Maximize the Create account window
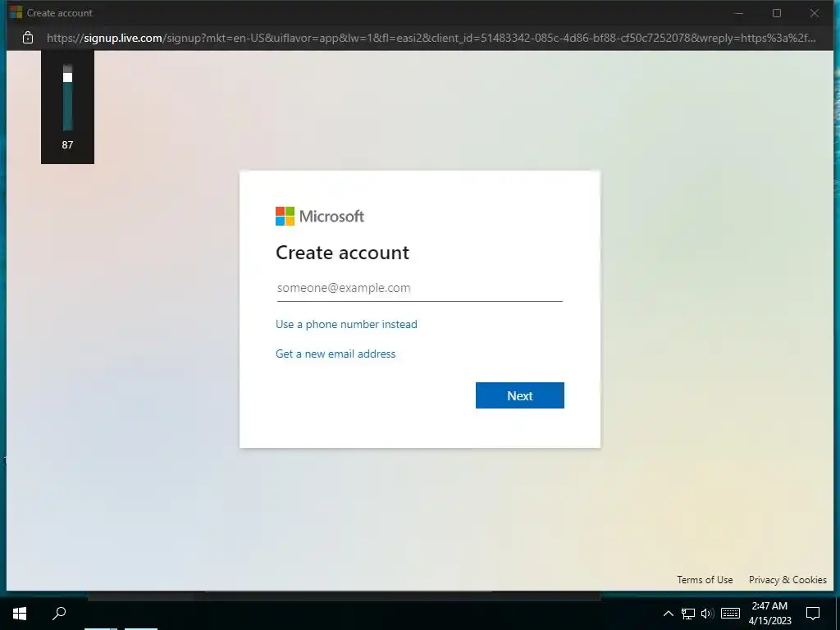840x630 pixels. [777, 13]
